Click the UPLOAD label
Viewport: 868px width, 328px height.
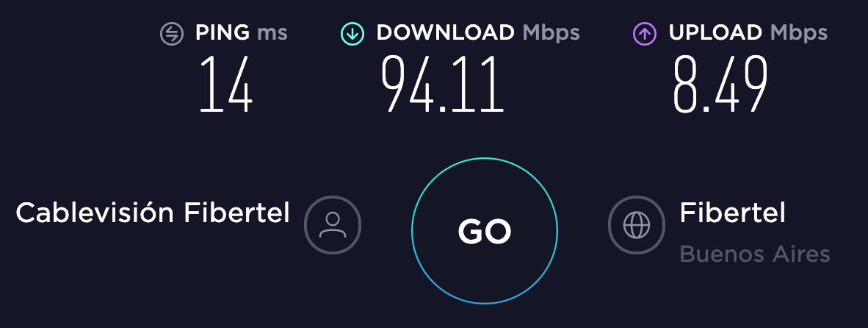pos(715,32)
